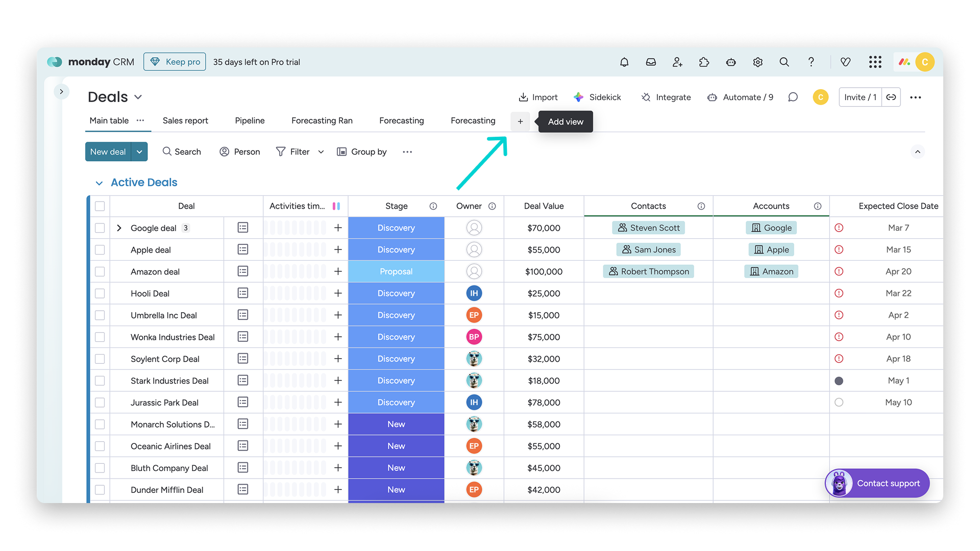Add activity for Apple deal row
This screenshot has width=980, height=551.
click(x=338, y=249)
